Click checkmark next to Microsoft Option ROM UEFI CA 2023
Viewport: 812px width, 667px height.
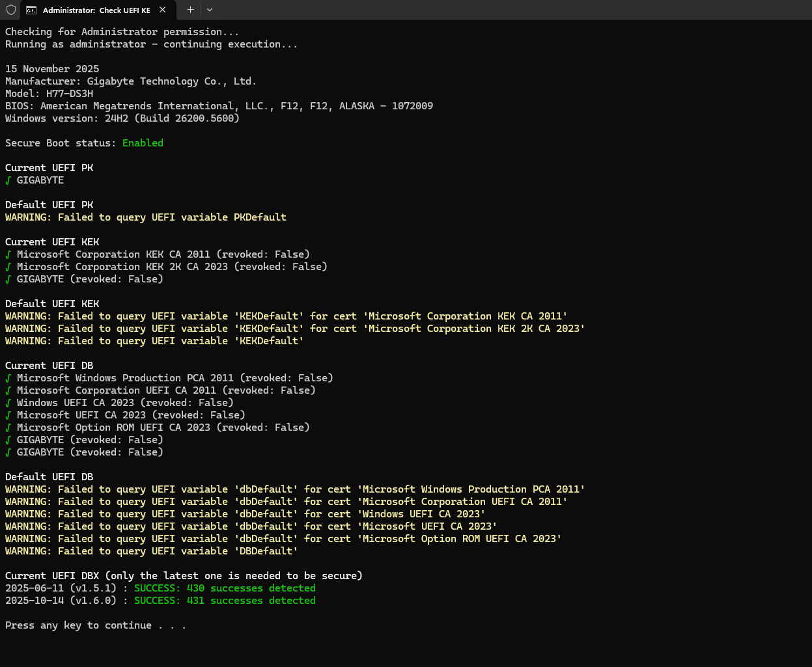coord(8,428)
